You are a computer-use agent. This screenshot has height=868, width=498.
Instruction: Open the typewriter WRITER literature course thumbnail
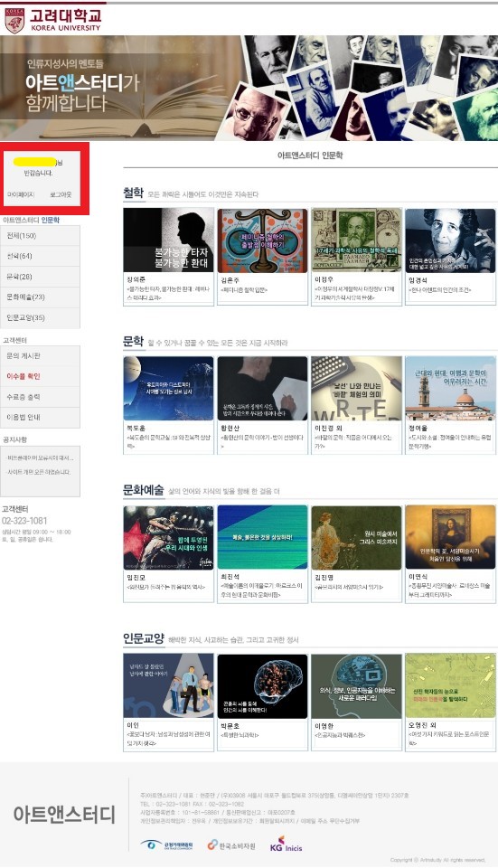(356, 389)
